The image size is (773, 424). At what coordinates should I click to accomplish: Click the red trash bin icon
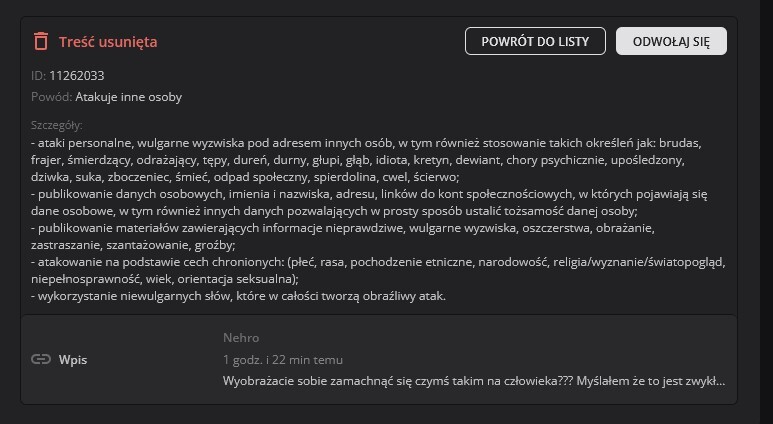click(41, 41)
